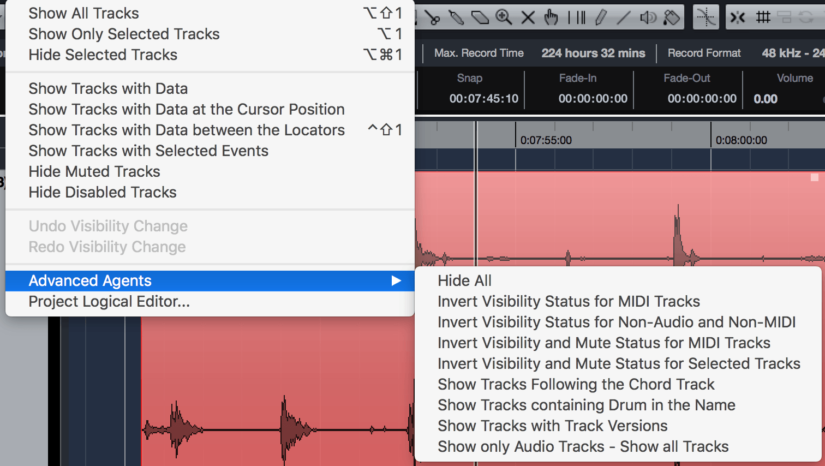Choose Show All Tracks

point(210,13)
